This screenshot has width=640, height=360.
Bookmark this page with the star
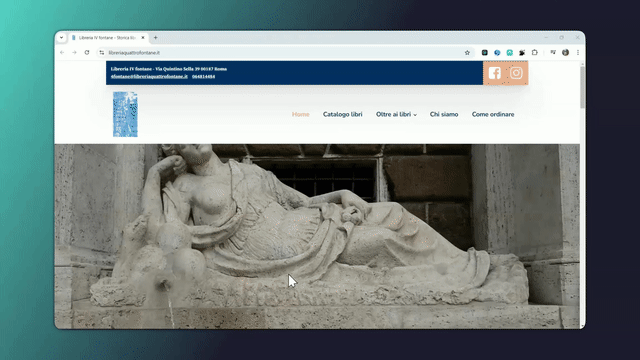coord(467,53)
